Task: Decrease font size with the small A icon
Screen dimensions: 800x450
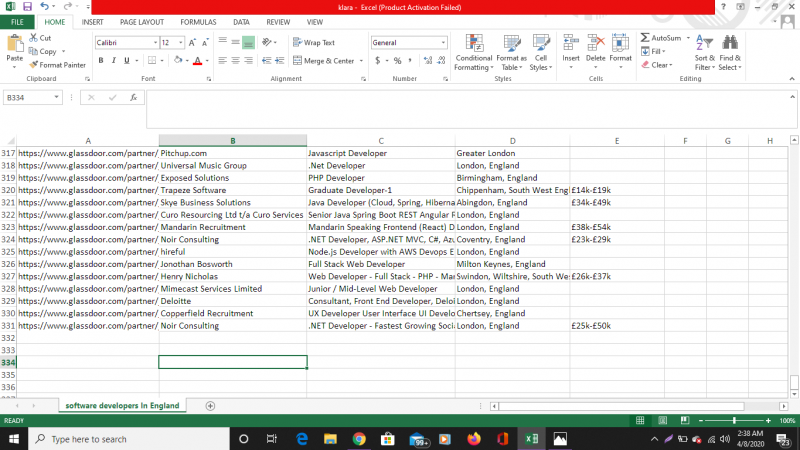Action: click(x=205, y=43)
